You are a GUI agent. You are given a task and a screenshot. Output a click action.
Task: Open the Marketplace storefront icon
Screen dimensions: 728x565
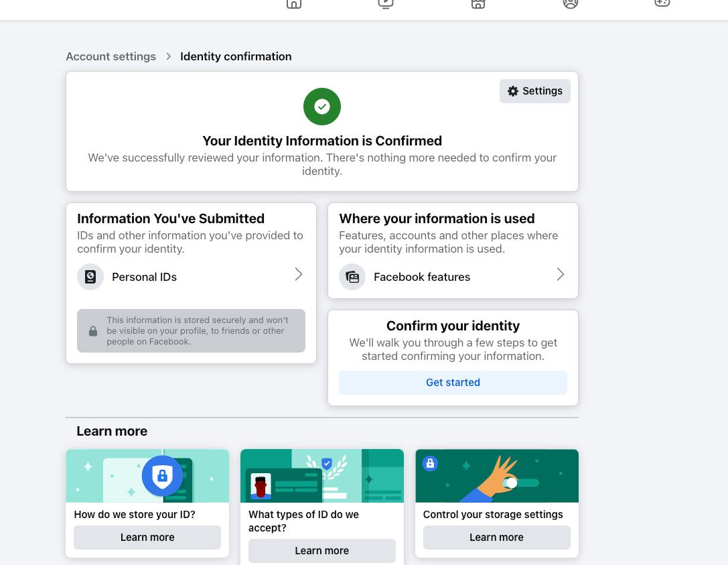478,3
